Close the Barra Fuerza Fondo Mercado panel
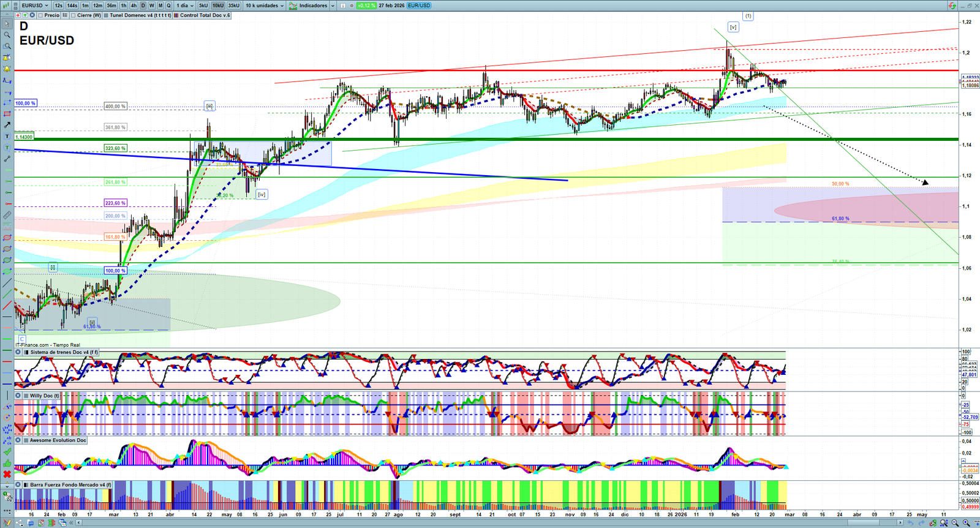Image resolution: width=980 pixels, height=528 pixels. click(18, 485)
